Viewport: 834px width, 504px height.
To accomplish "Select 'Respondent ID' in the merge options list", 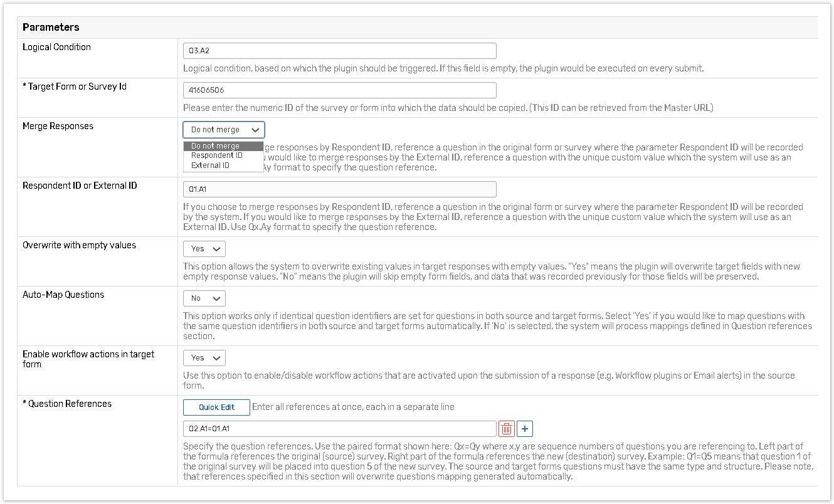I will [216, 155].
